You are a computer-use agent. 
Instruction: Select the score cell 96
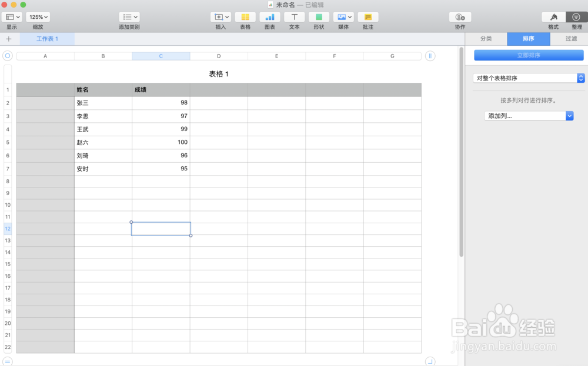(x=161, y=156)
